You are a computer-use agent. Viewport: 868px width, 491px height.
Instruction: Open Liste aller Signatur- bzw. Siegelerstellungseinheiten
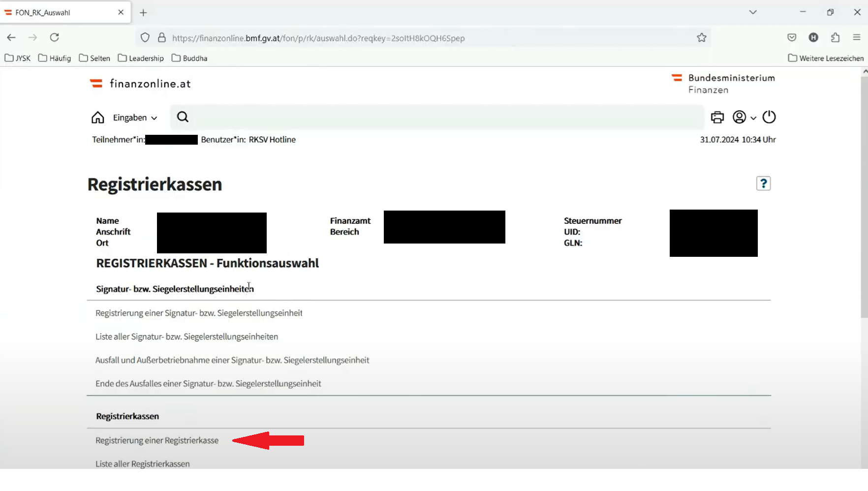186,337
